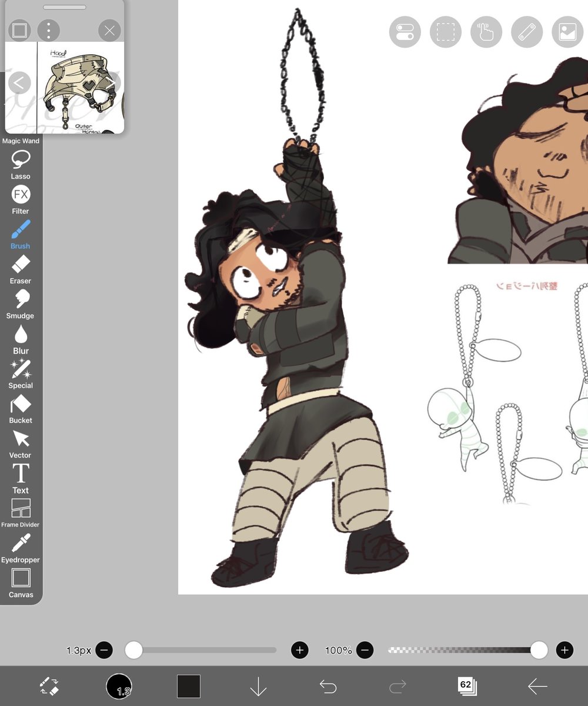Open the layers panel showing 62
Screen dimensions: 588x706
(467, 686)
